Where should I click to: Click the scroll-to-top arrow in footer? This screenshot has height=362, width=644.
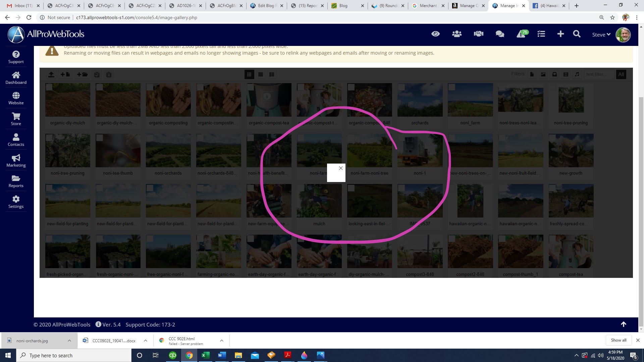click(x=624, y=324)
